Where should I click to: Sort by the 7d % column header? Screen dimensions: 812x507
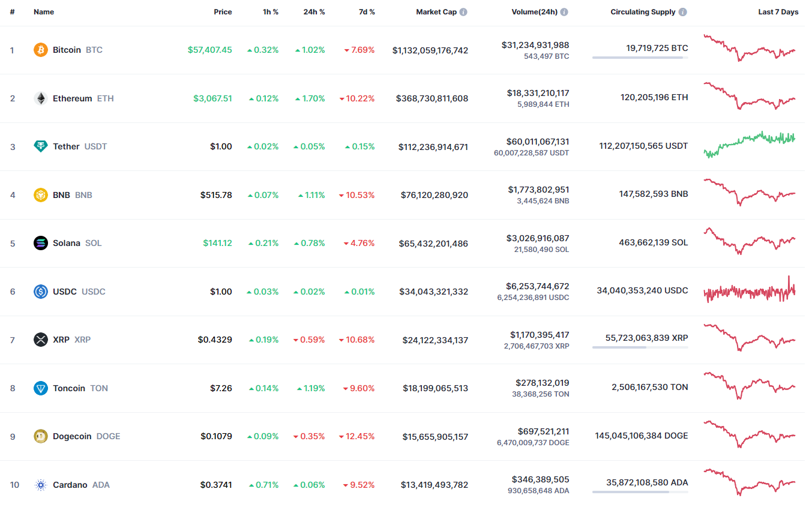pos(367,12)
